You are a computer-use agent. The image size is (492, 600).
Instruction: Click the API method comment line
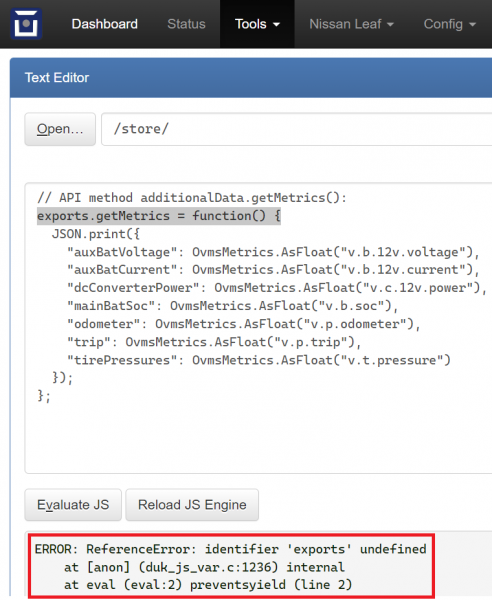(x=192, y=198)
